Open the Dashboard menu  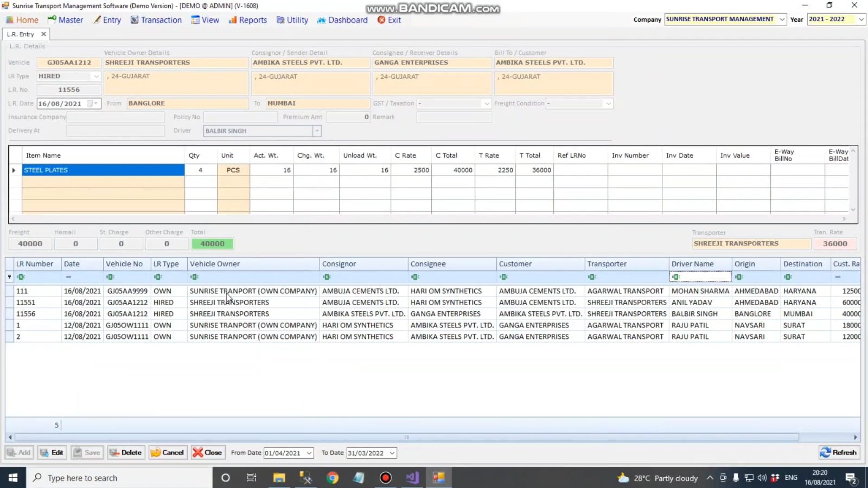tap(342, 20)
